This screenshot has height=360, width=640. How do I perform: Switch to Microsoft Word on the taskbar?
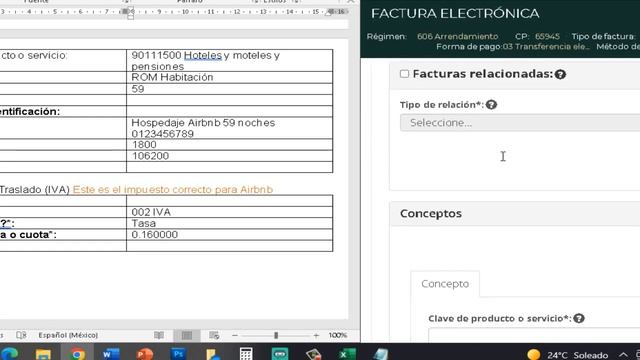pos(110,353)
